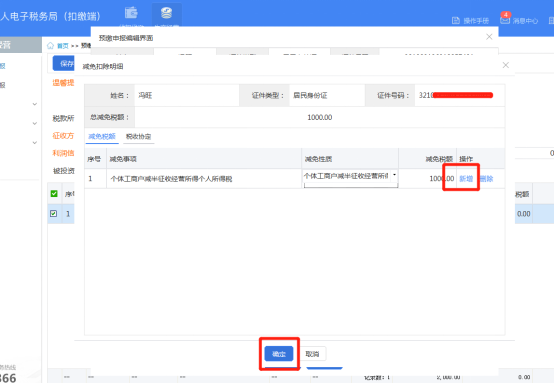This screenshot has width=554, height=384.
Task: Click the home icon in breadcrumb
Action: pos(50,46)
